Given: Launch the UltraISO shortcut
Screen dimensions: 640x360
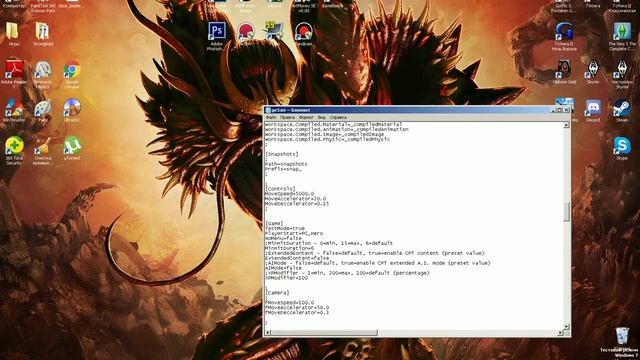Looking at the screenshot, I should [72, 111].
